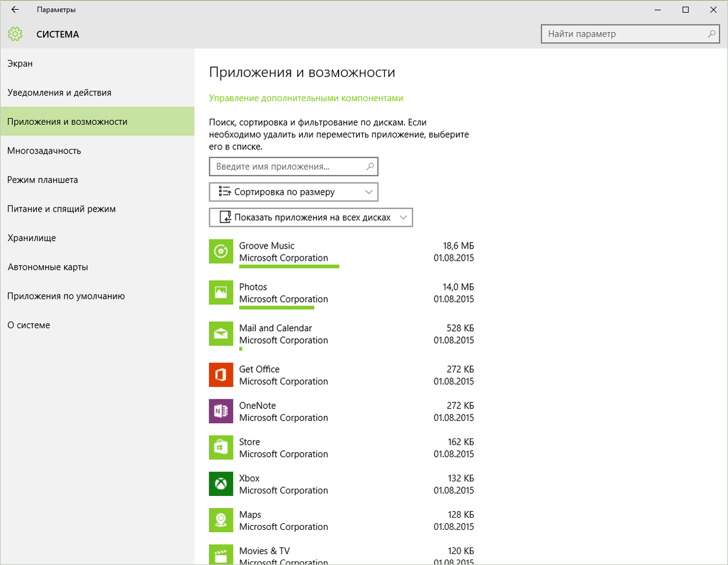Click the magnifier in the Найти параметр box
Image resolution: width=728 pixels, height=565 pixels.
(712, 34)
